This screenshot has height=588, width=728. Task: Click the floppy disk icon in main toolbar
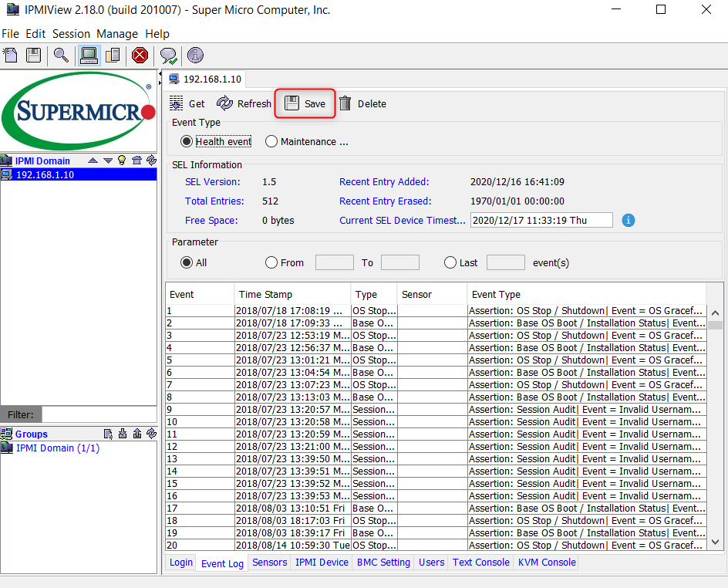(x=33, y=56)
